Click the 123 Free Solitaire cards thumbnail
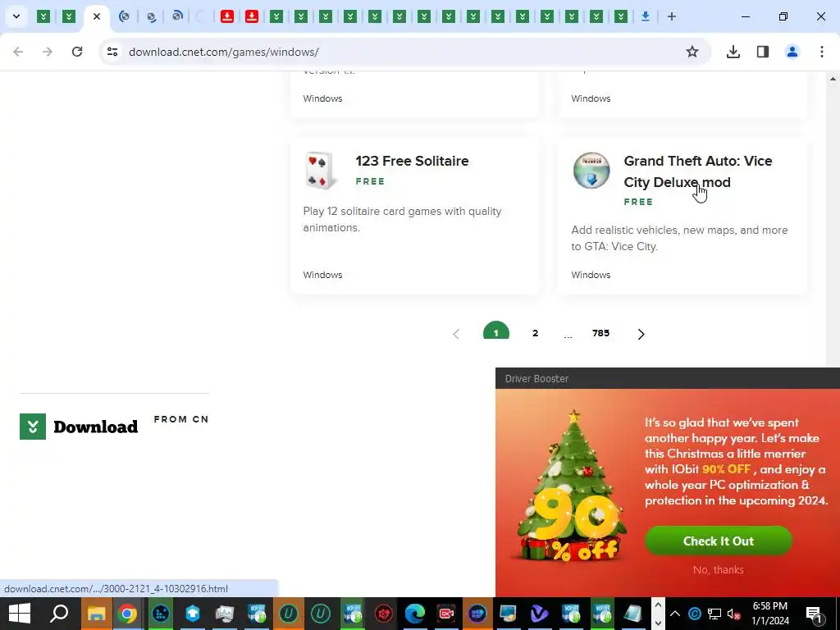Image resolution: width=840 pixels, height=630 pixels. tap(320, 171)
